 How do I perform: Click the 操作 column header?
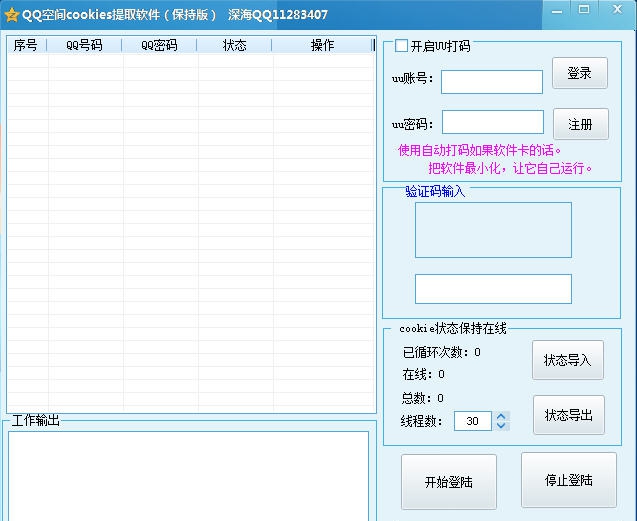322,45
